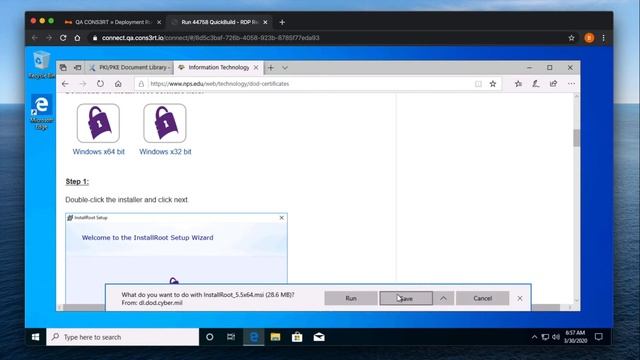The height and width of the screenshot is (360, 640).
Task: Click the volume speaker icon
Action: [x=556, y=337]
